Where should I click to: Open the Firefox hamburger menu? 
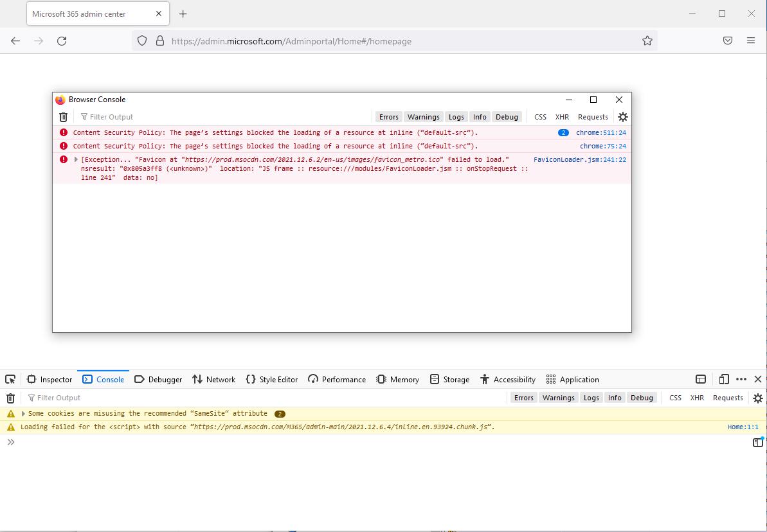(750, 40)
